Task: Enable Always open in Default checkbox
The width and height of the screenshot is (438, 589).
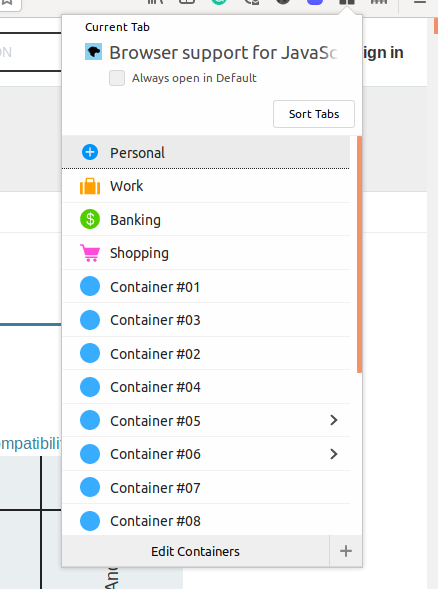Action: (x=117, y=78)
